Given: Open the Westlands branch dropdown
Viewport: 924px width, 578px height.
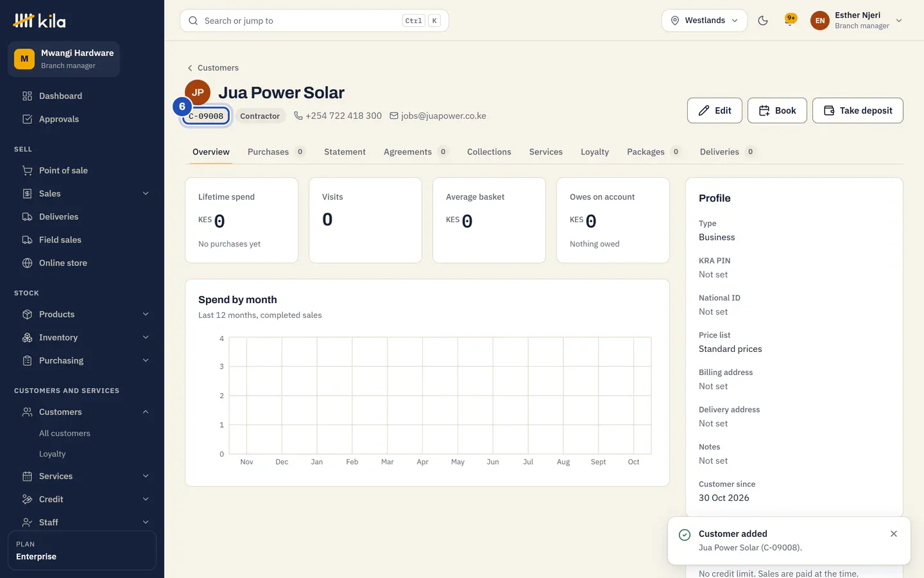Looking at the screenshot, I should [x=705, y=21].
